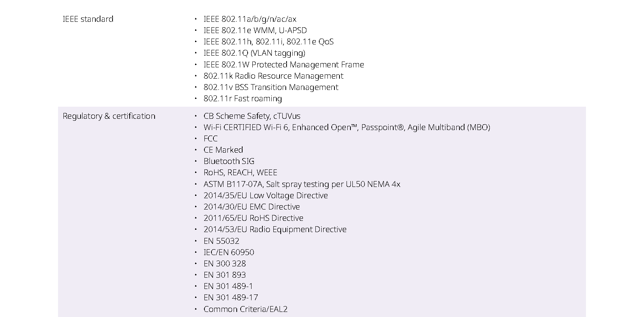Click the IEC/EN 60950 entry
The image size is (644, 317).
click(x=229, y=252)
